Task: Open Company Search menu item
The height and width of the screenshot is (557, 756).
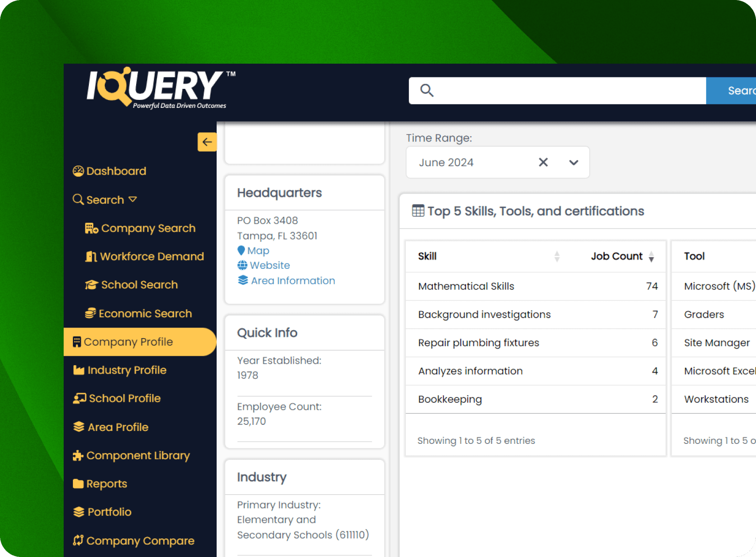Action: (x=141, y=228)
